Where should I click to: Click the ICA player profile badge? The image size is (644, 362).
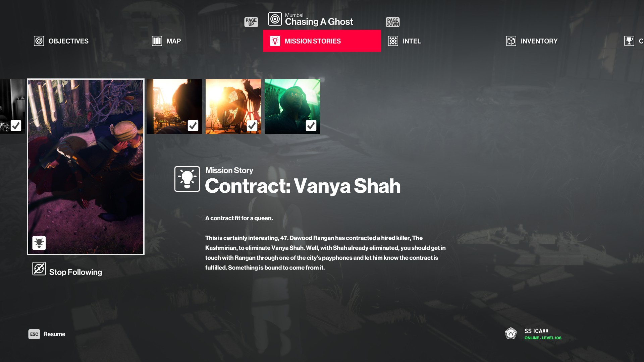511,334
